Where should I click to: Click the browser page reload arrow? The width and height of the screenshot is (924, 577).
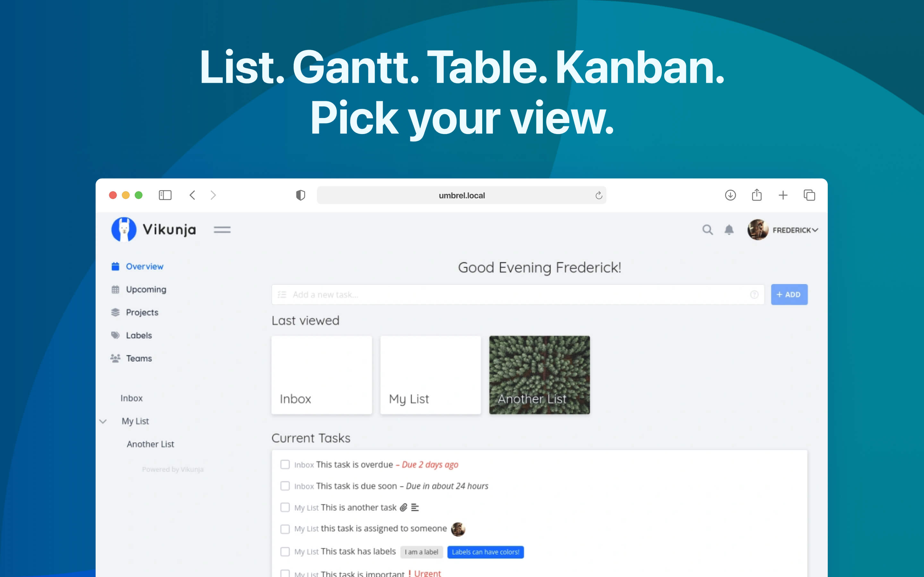point(598,195)
